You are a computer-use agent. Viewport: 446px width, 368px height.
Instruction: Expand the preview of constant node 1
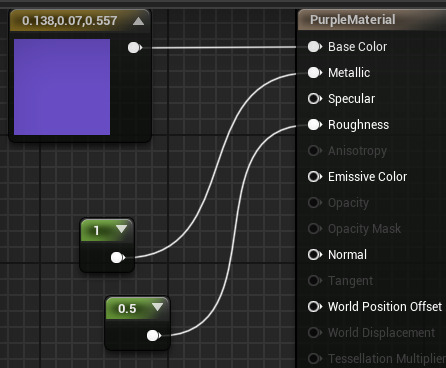tap(121, 229)
